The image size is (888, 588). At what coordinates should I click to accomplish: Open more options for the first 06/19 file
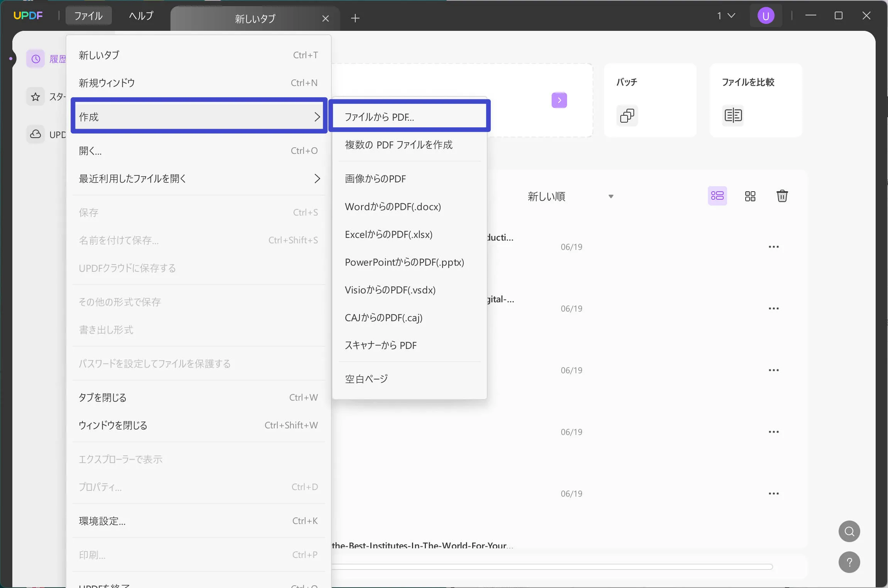click(774, 247)
